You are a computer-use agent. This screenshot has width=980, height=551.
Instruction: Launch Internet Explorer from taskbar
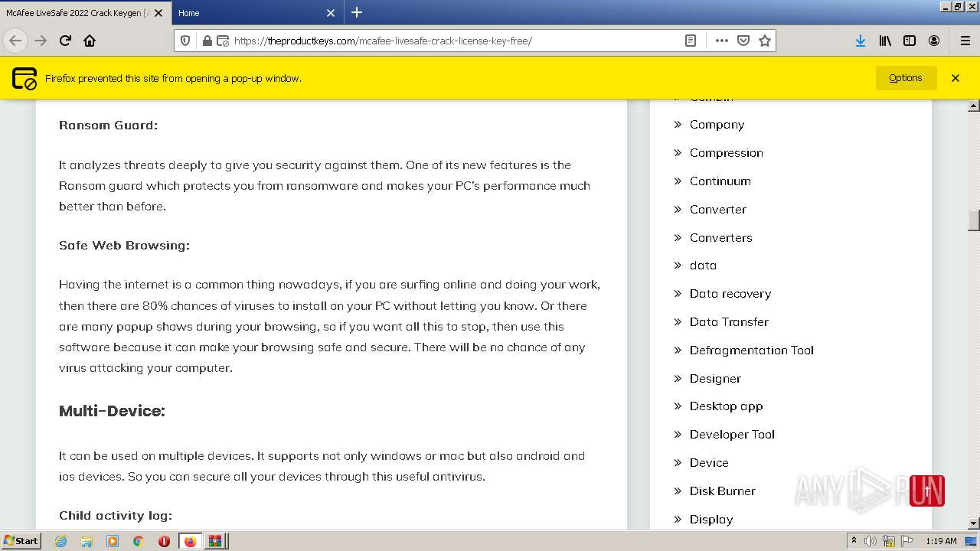click(x=60, y=541)
